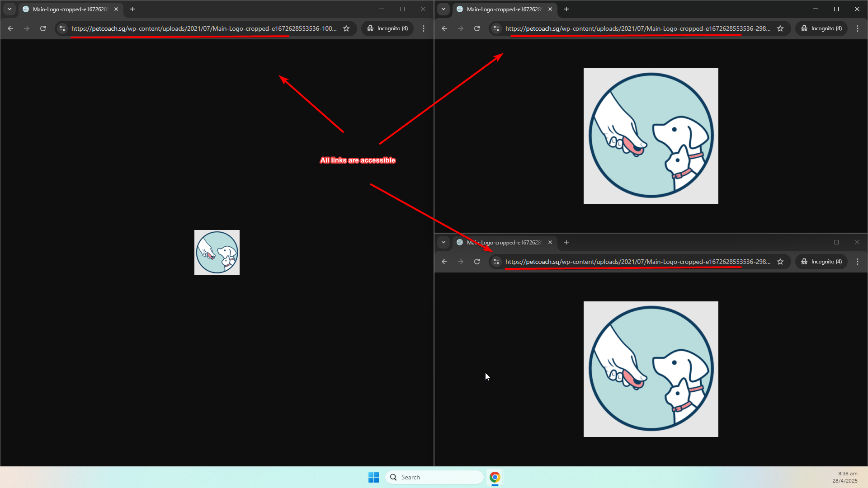Maximize the left browser window

coord(402,9)
